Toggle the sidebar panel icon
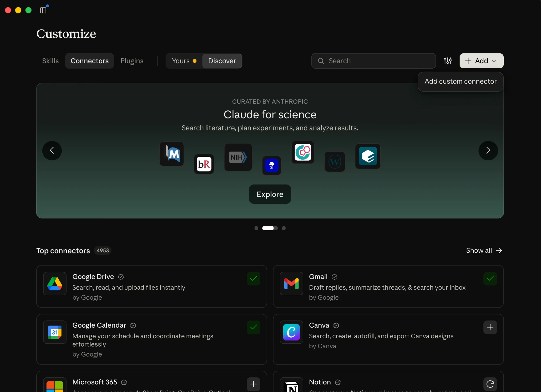541x392 pixels. [43, 10]
